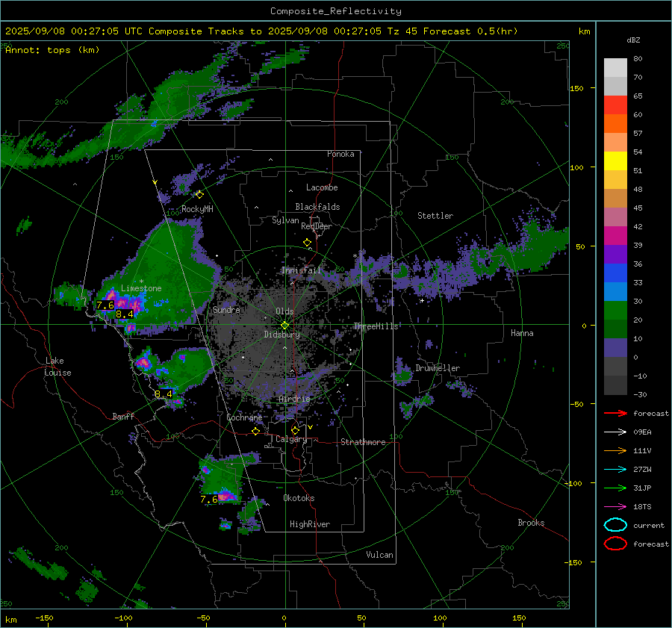
Task: Click the white 09EA arrow legend
Action: click(x=615, y=432)
